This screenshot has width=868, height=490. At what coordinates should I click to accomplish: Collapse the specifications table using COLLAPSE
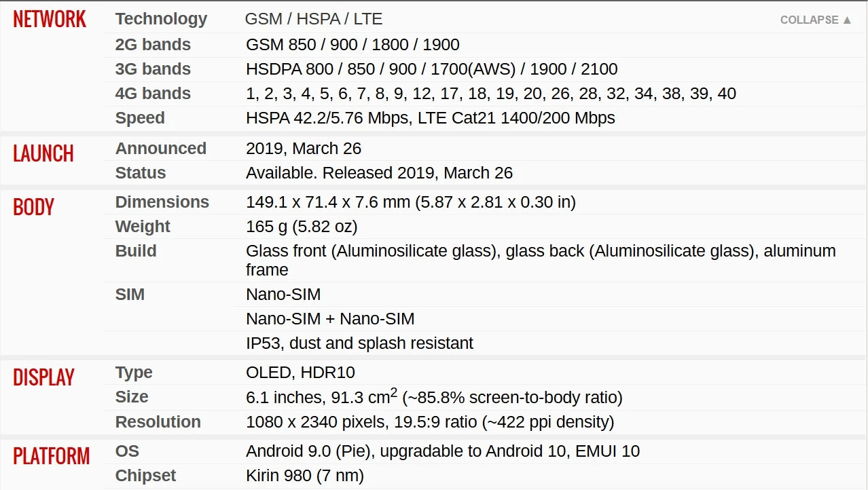point(810,20)
